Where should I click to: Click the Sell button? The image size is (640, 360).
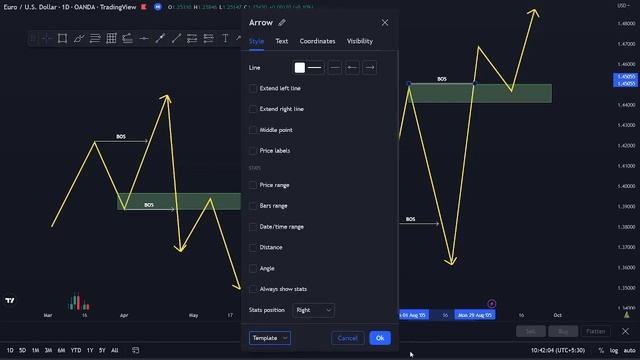pos(531,331)
